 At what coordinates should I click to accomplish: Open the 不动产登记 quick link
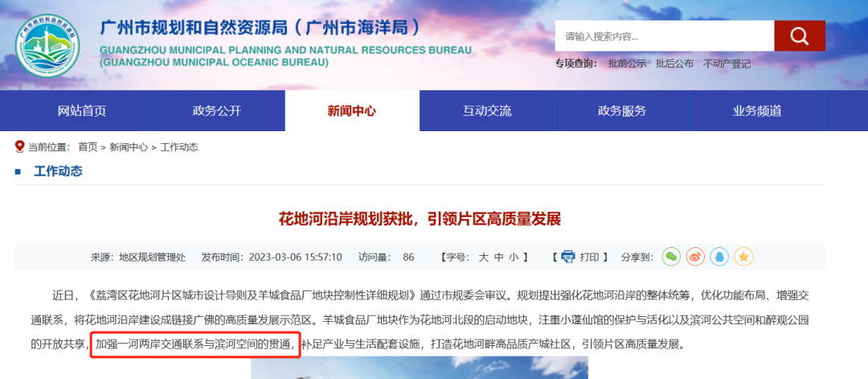pos(727,64)
